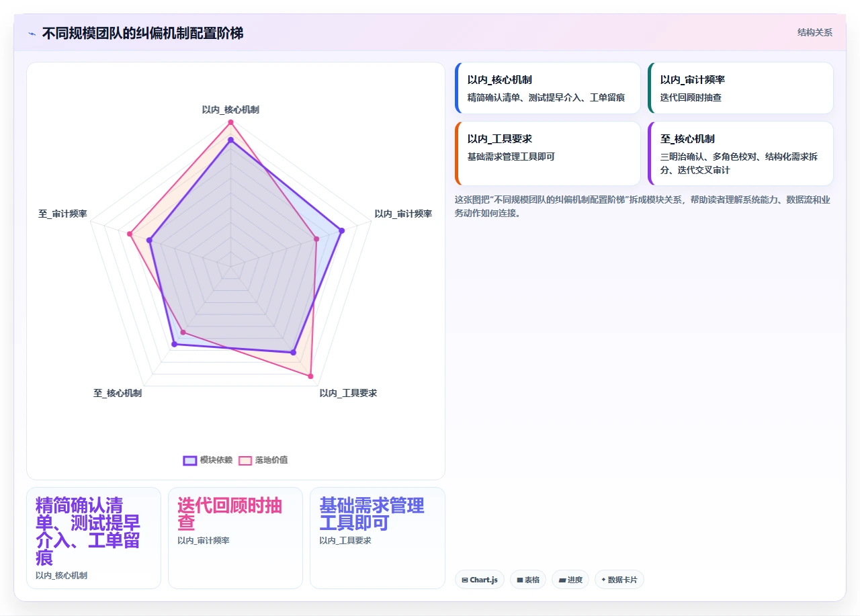Open the 以内_工具要求 info card
860x616 pixels.
point(548,153)
